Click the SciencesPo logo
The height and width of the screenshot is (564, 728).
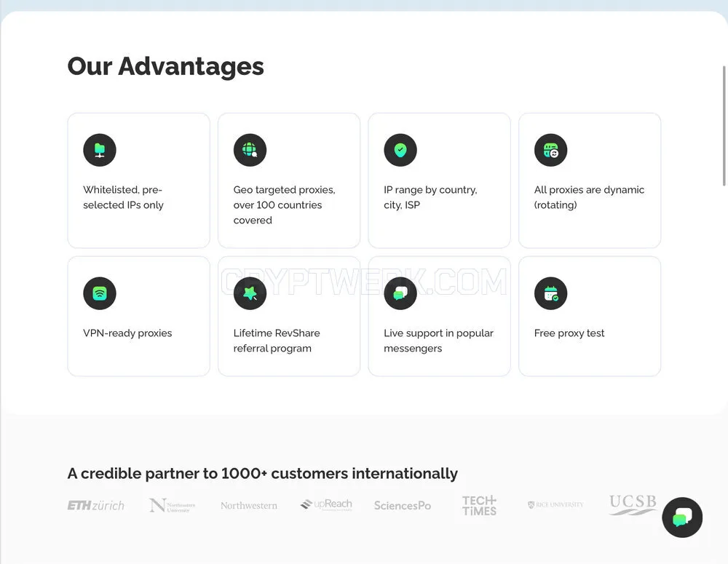(403, 506)
